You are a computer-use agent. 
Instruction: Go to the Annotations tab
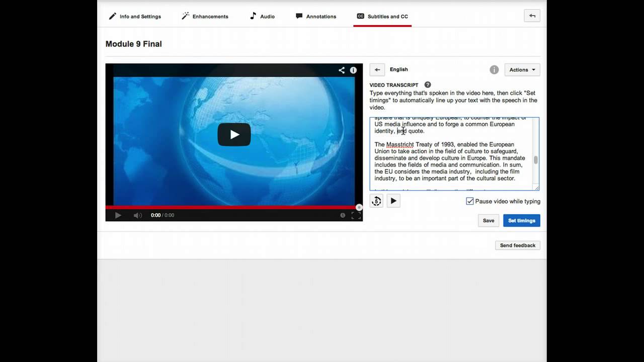(x=315, y=16)
